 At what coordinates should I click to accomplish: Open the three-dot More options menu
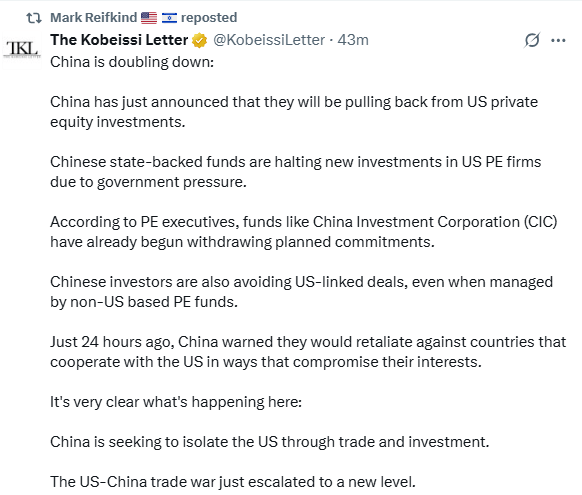tap(558, 40)
